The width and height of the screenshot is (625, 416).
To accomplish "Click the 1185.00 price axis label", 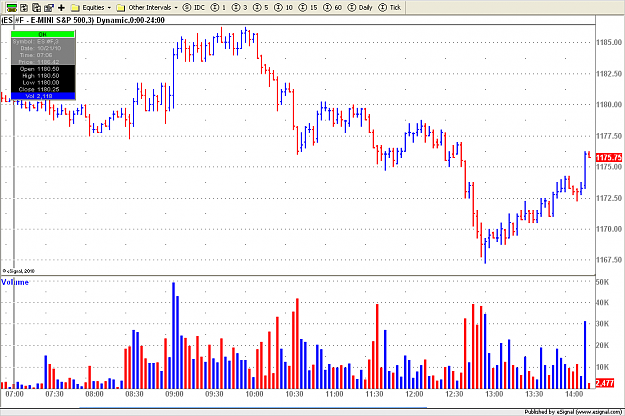I will (x=609, y=42).
